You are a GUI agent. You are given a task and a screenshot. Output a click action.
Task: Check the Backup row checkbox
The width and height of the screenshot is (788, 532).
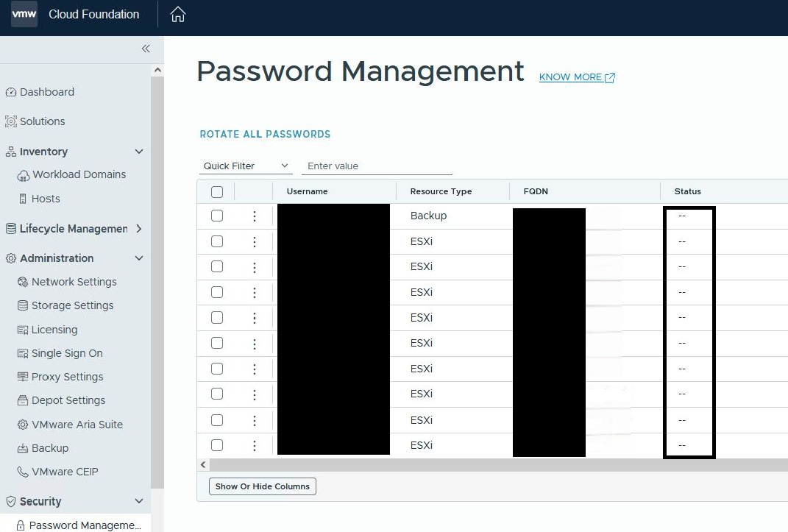(217, 216)
